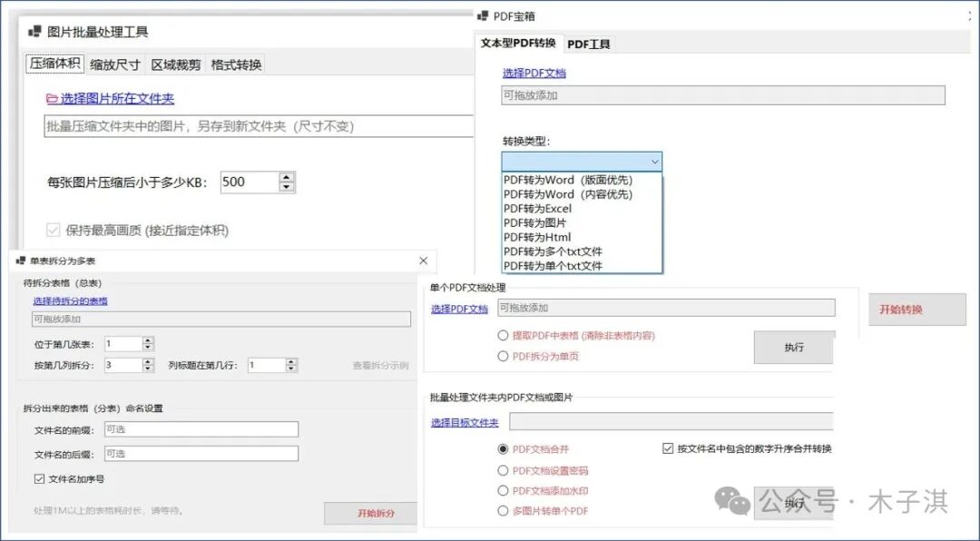Image resolution: width=980 pixels, height=541 pixels.
Task: Select the 提取PDF中表格 option
Action: pyautogui.click(x=505, y=335)
